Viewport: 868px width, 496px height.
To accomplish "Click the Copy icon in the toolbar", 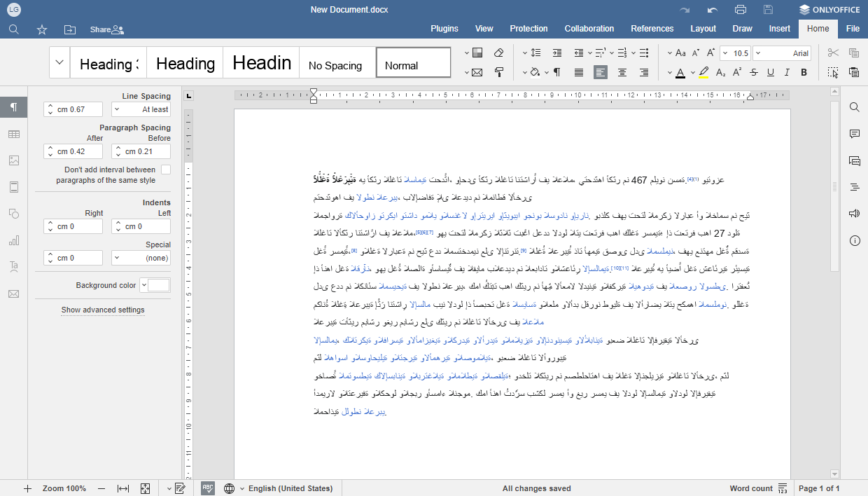I will 853,53.
